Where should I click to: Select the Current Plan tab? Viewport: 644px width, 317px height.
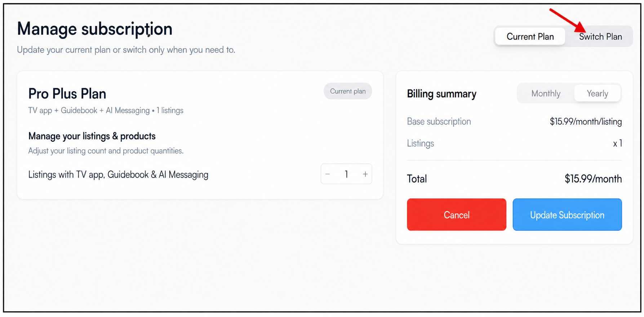point(530,37)
